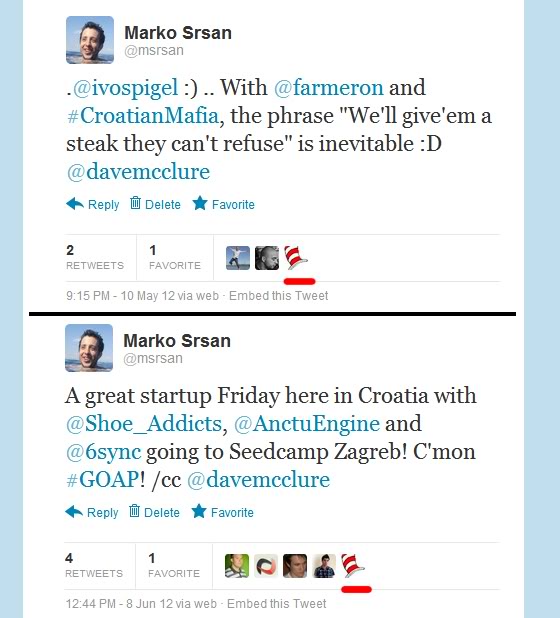Open the @farmeron profile link
This screenshot has height=618, width=560.
point(329,87)
